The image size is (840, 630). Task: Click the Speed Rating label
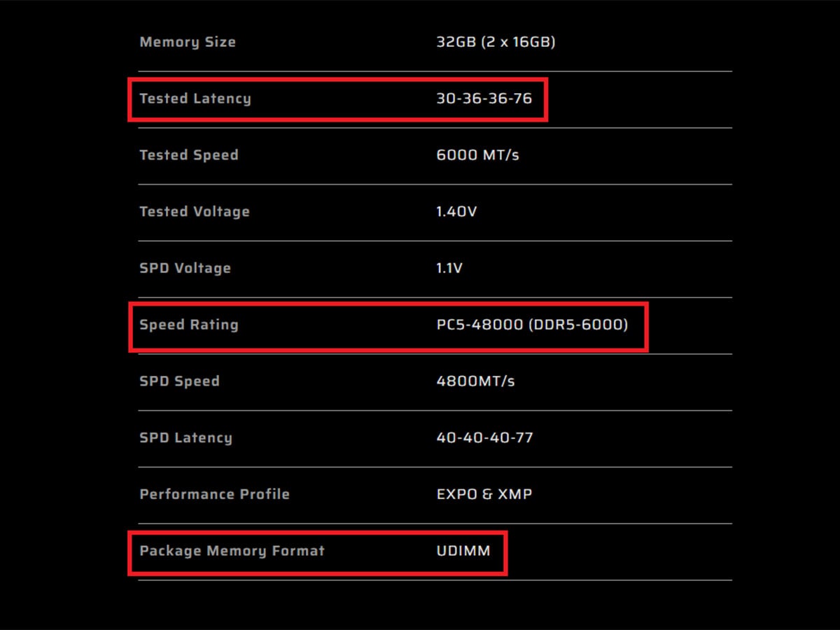tap(189, 325)
